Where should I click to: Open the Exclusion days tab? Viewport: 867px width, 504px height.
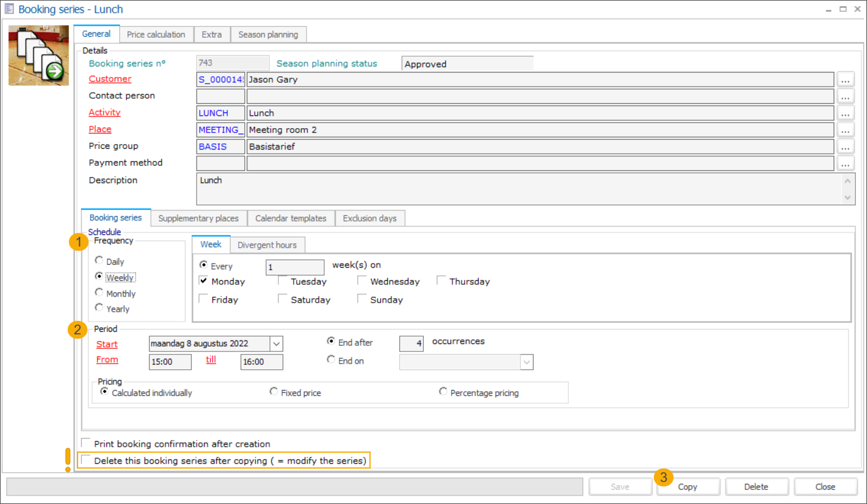pos(369,218)
